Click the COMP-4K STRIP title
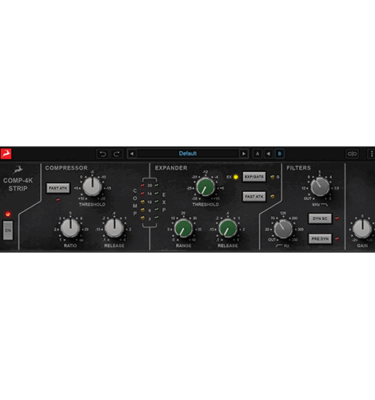 tap(18, 184)
